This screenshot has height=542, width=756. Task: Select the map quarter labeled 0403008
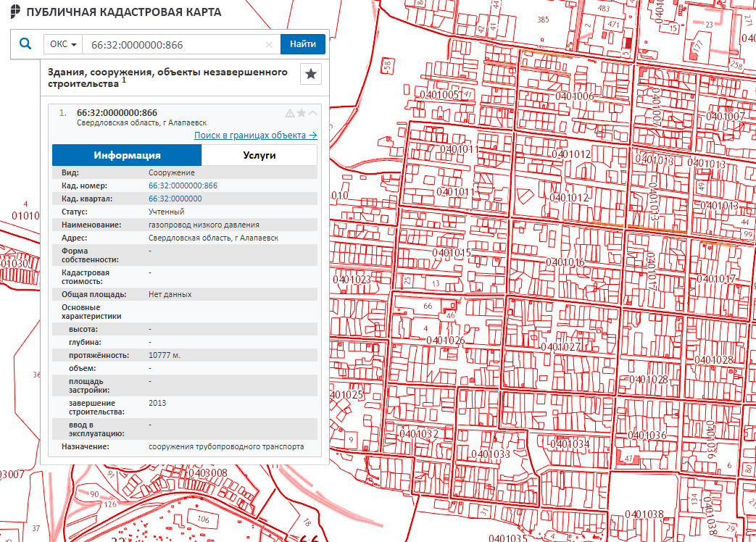[x=207, y=473]
